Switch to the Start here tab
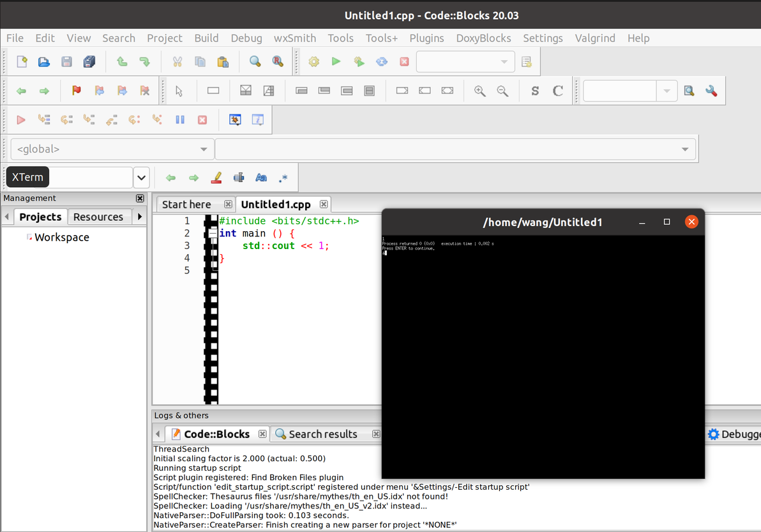761x532 pixels. click(x=186, y=204)
